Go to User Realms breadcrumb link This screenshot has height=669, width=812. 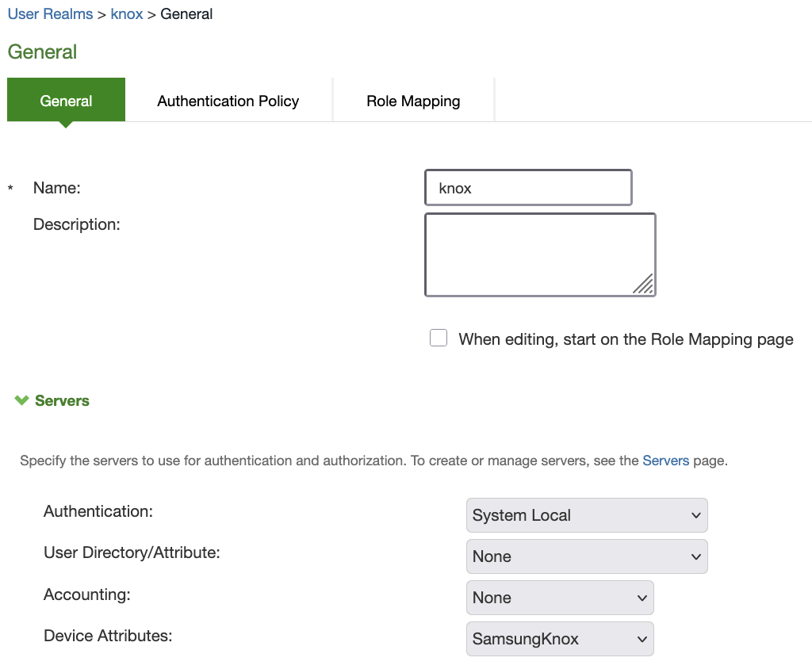point(50,13)
